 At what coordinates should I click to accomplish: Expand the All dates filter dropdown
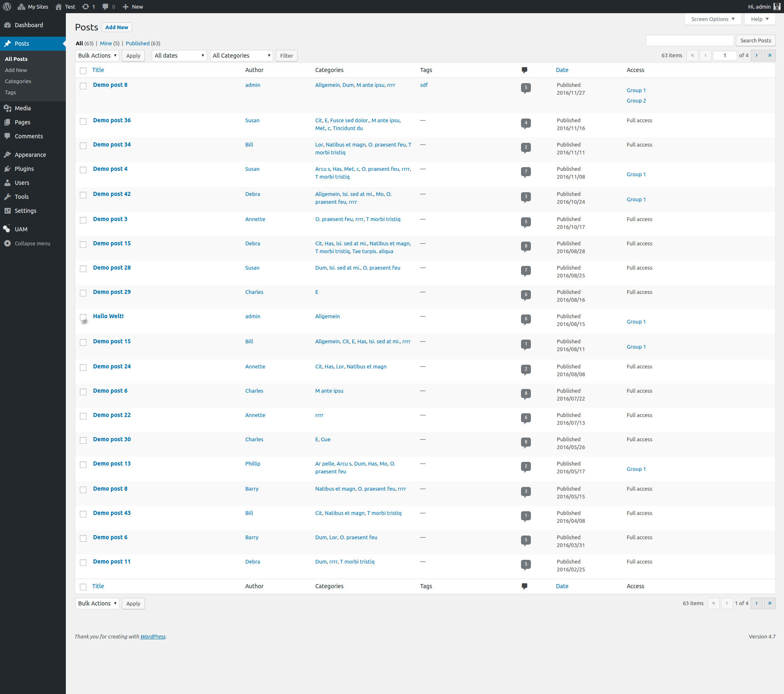[179, 56]
